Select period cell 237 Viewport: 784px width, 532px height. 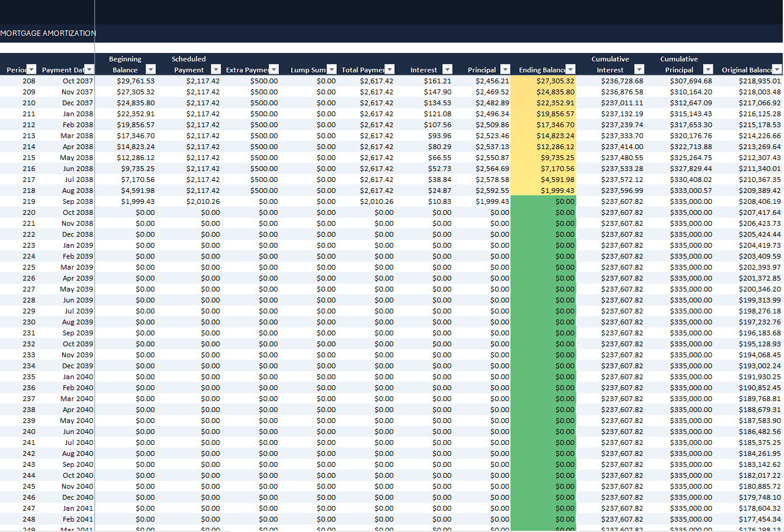29,399
